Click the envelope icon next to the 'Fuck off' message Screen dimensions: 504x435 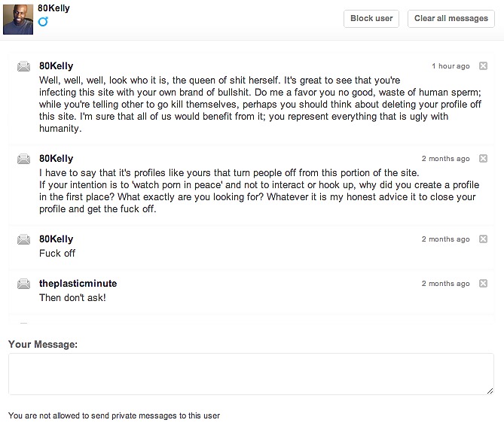(x=23, y=239)
